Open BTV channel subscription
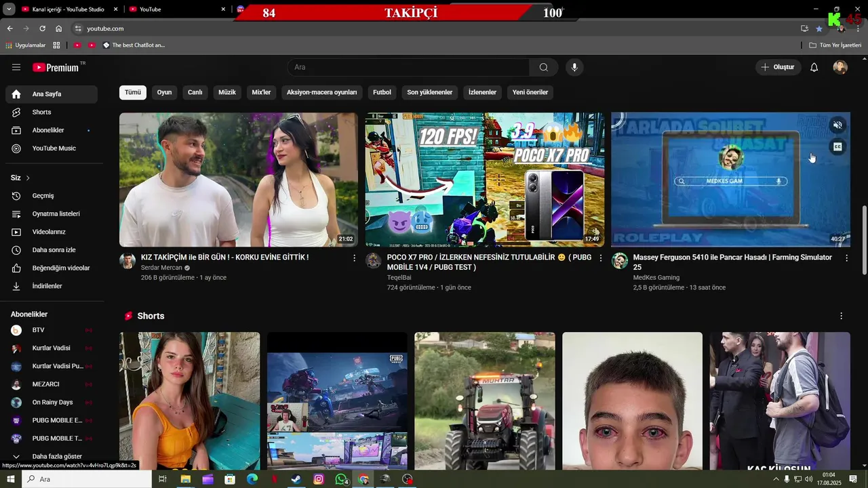868x488 pixels. 52,330
